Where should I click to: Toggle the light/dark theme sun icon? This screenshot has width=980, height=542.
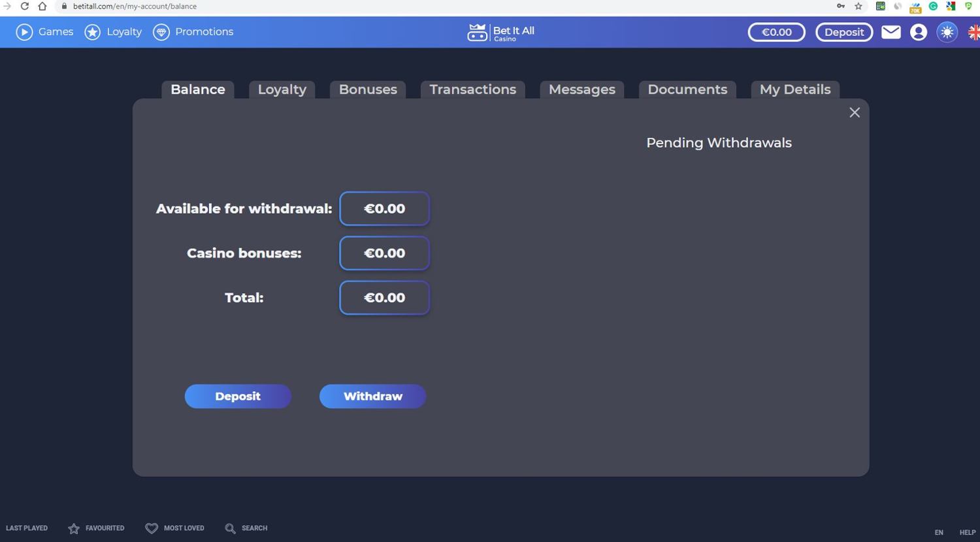947,32
